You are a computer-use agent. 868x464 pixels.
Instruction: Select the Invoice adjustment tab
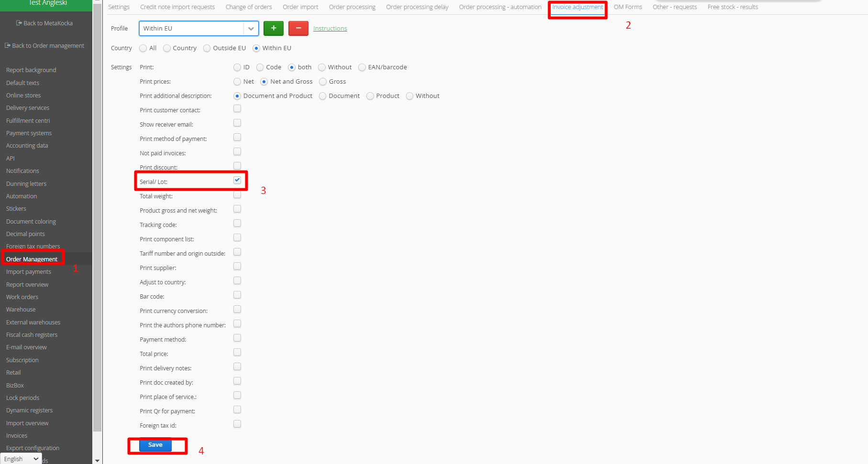(578, 7)
